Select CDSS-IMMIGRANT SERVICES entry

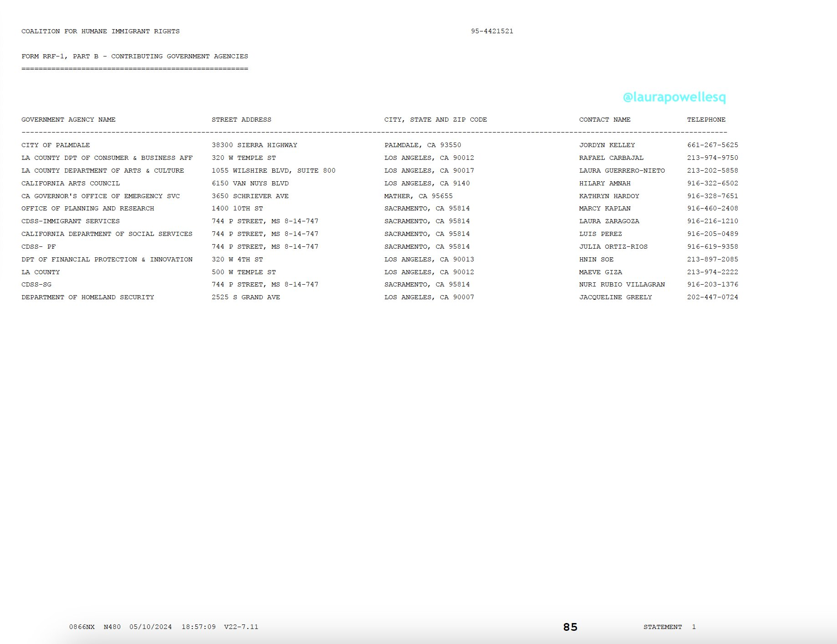click(x=71, y=221)
